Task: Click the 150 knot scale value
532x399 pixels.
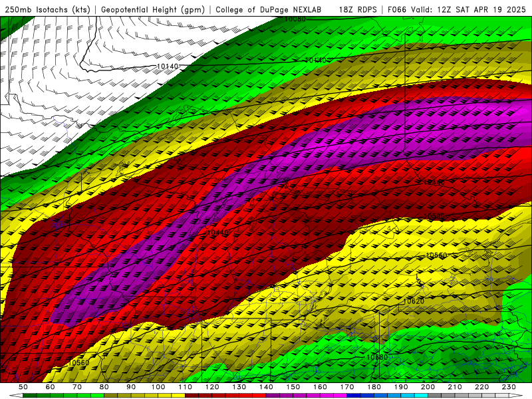Action: [x=293, y=387]
